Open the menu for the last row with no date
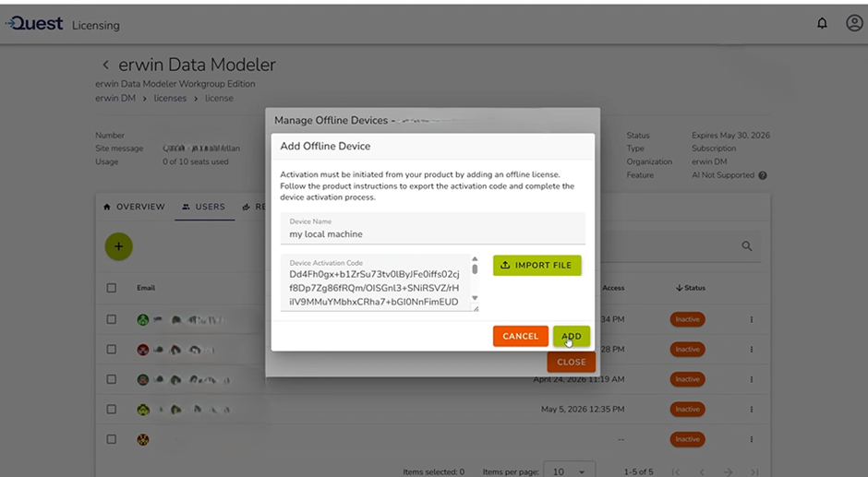 point(752,439)
